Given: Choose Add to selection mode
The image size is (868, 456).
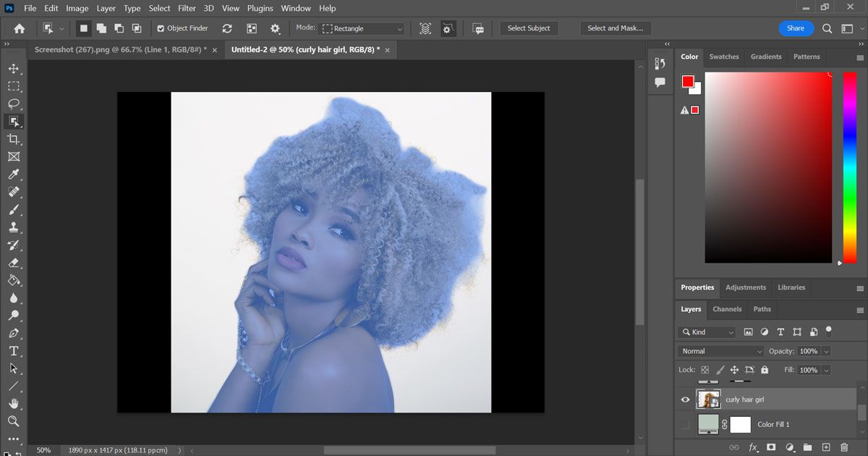Looking at the screenshot, I should [x=101, y=28].
